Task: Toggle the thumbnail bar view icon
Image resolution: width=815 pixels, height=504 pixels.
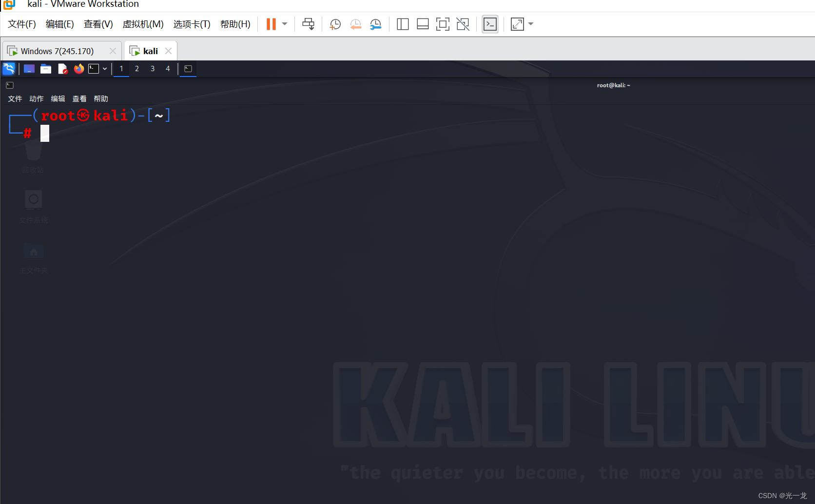Action: pyautogui.click(x=423, y=24)
